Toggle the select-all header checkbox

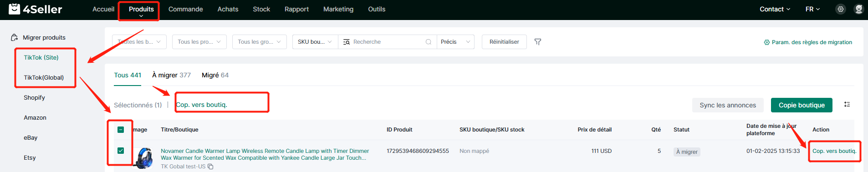(121, 130)
